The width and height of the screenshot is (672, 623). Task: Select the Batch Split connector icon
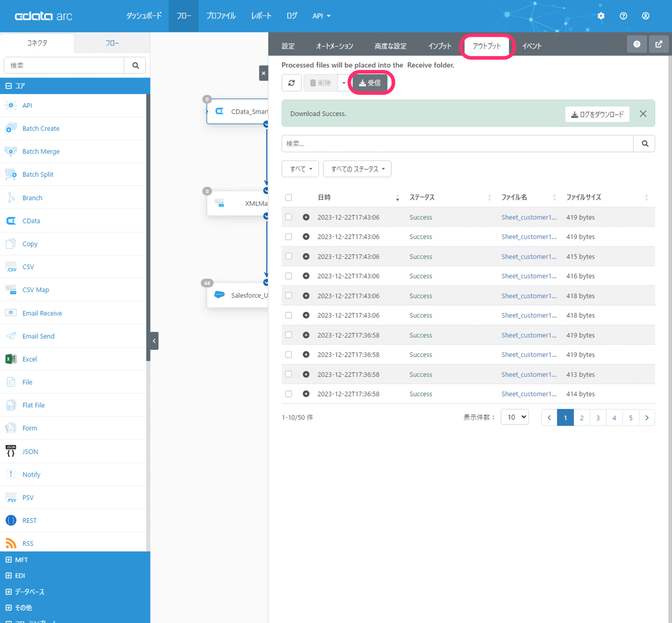[11, 174]
